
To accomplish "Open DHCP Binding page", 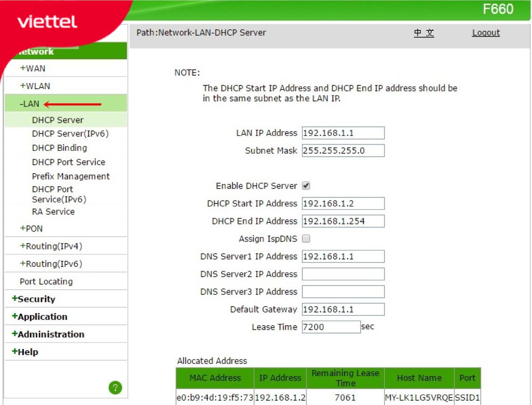I will pyautogui.click(x=59, y=148).
